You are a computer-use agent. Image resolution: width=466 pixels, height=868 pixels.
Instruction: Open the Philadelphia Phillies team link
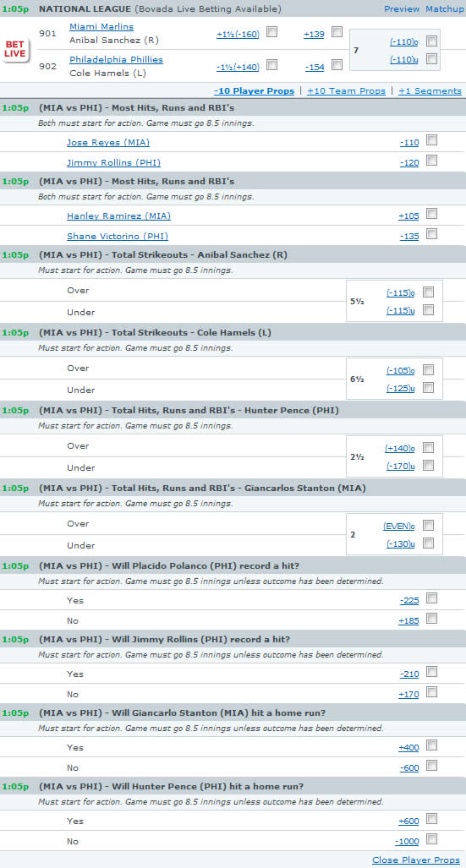(x=117, y=59)
